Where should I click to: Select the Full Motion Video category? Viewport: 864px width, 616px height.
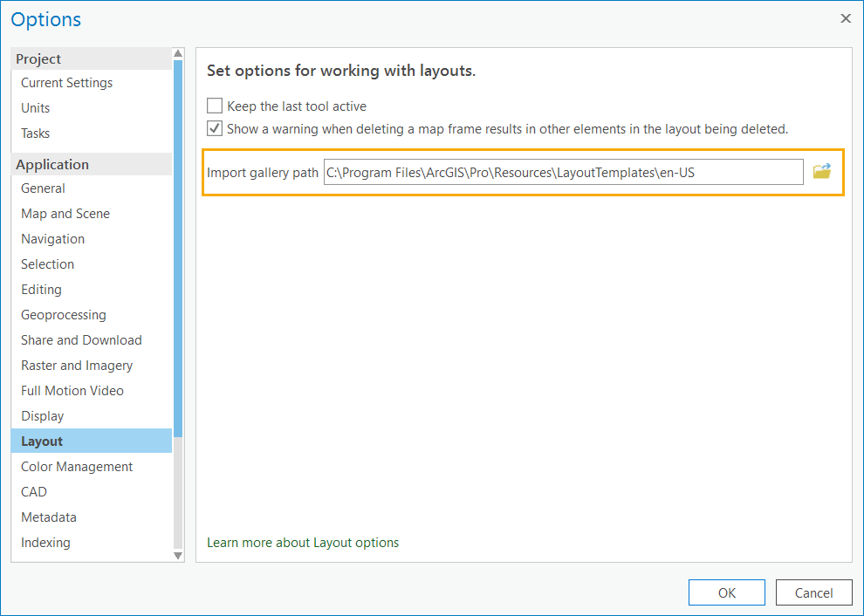72,390
